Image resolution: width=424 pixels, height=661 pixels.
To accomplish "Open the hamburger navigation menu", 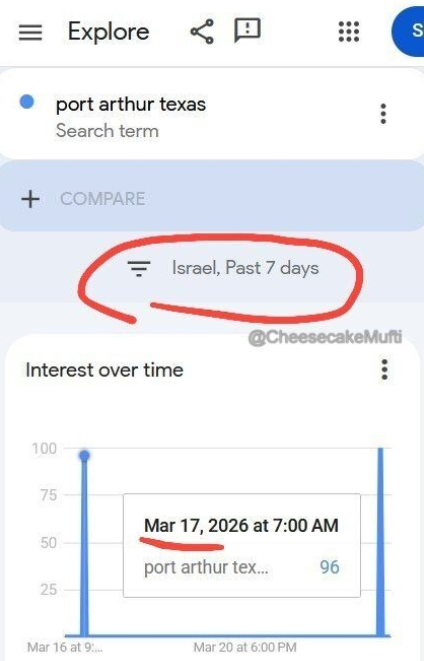I will click(30, 32).
